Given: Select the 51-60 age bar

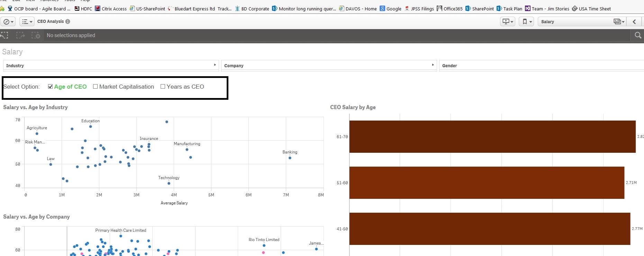Looking at the screenshot, I should point(487,183).
